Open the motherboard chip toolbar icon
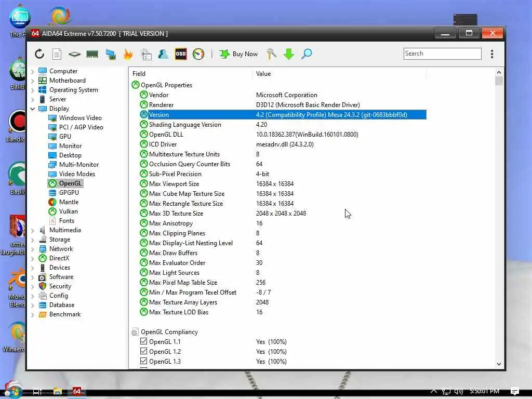Image resolution: width=532 pixels, height=399 pixels. point(74,54)
